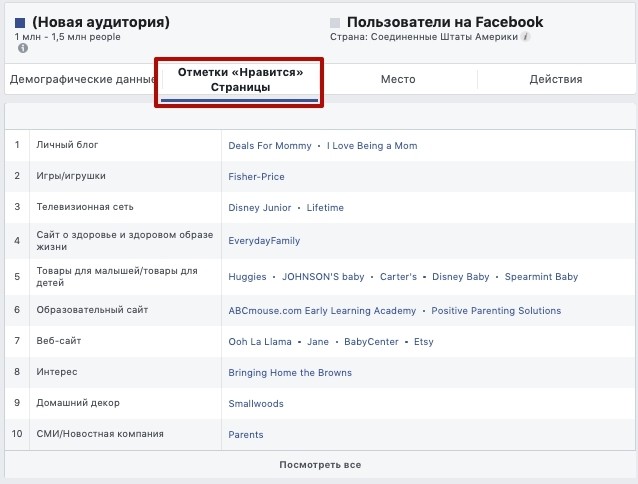
Task: Click the Посмотреть все button
Action: (x=320, y=464)
